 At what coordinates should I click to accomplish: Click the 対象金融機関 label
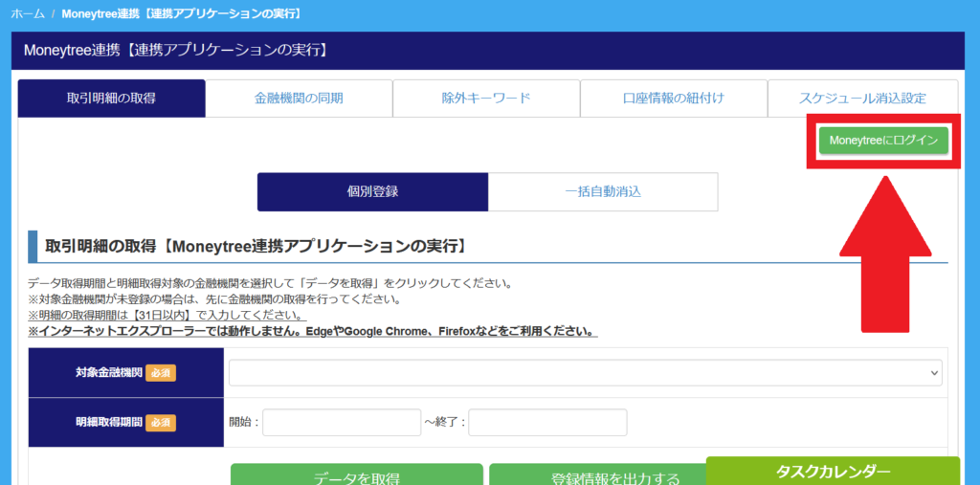[x=107, y=373]
